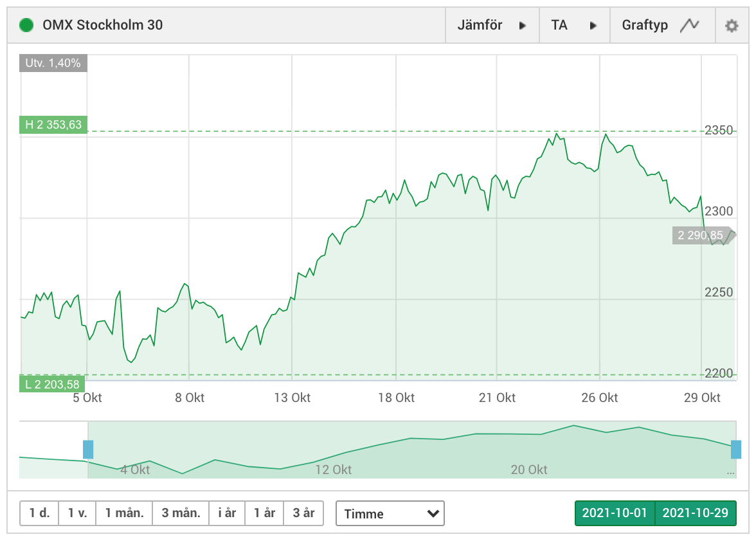756x539 pixels.
Task: Open the chart settings gear
Action: [732, 25]
